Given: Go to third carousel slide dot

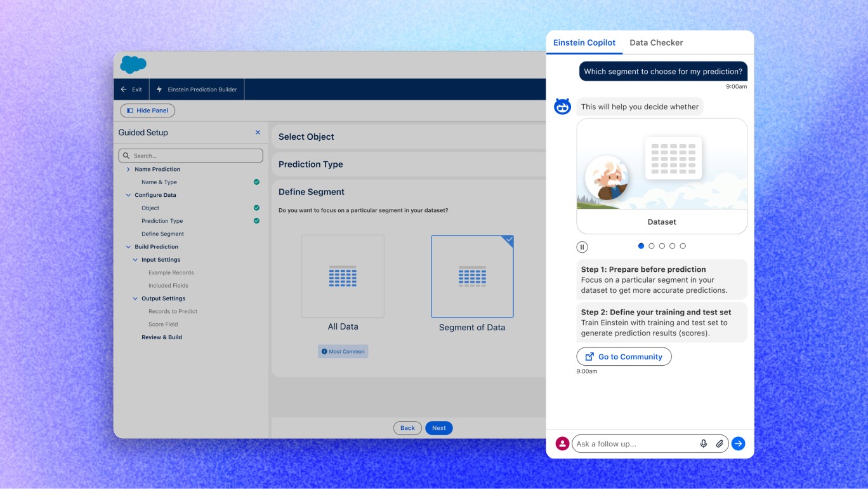Looking at the screenshot, I should point(662,246).
